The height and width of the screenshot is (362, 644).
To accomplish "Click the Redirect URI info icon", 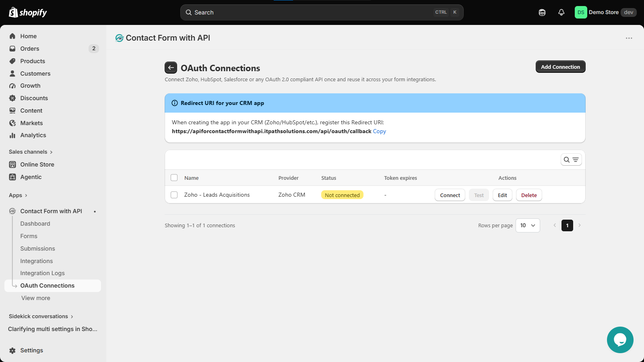I will pyautogui.click(x=175, y=103).
